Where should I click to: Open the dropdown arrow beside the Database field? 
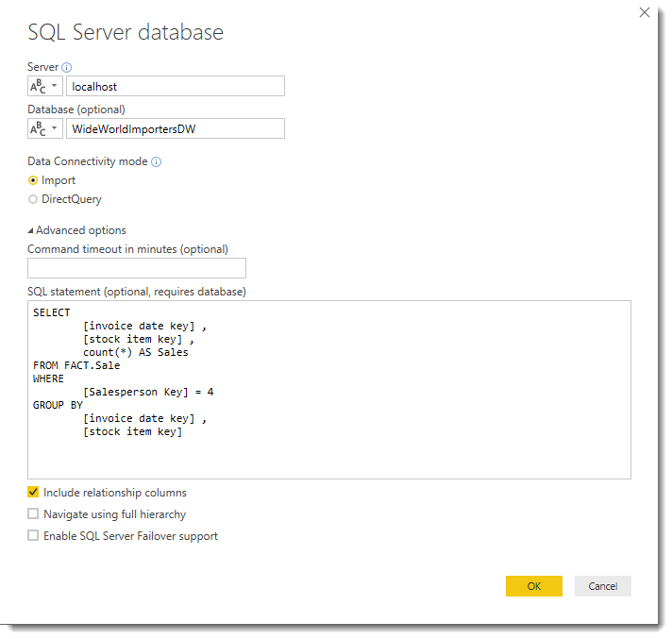coord(54,129)
